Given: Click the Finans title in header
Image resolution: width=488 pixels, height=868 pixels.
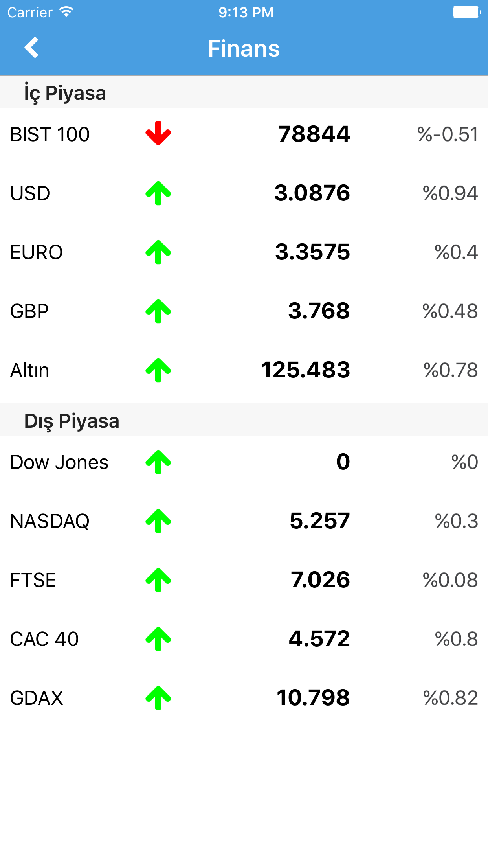Looking at the screenshot, I should [x=244, y=48].
